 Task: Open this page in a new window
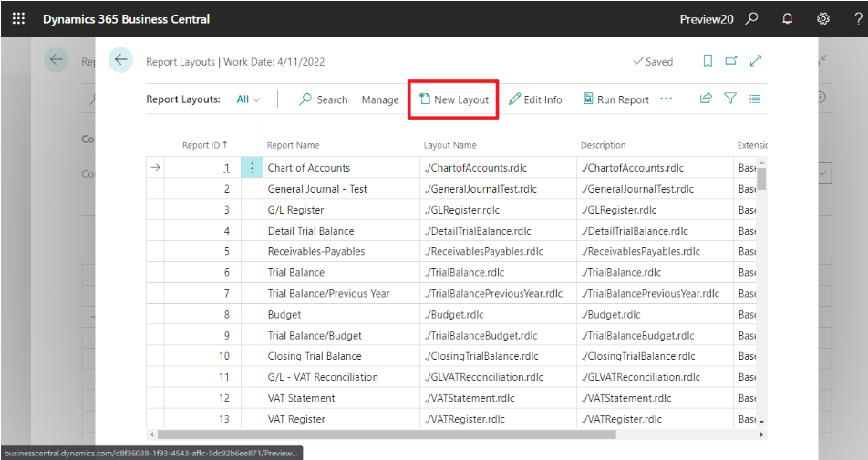point(731,60)
